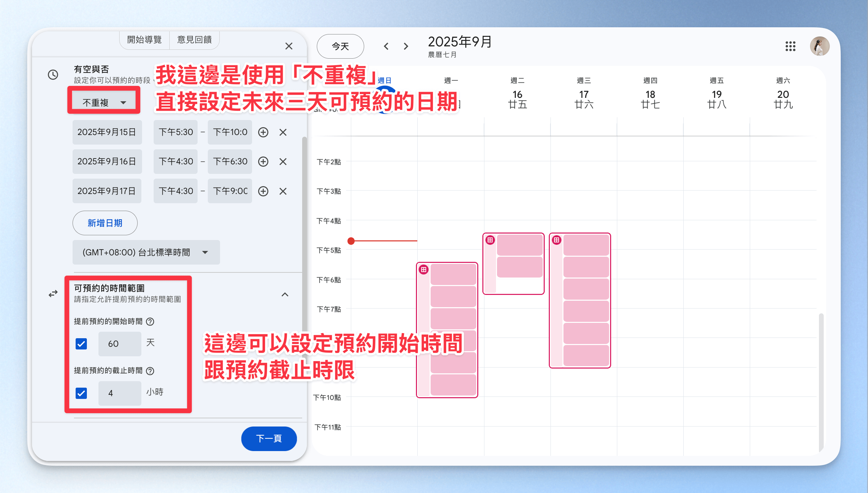Image resolution: width=868 pixels, height=493 pixels.
Task: Go to next week with right arrow
Action: coord(406,46)
